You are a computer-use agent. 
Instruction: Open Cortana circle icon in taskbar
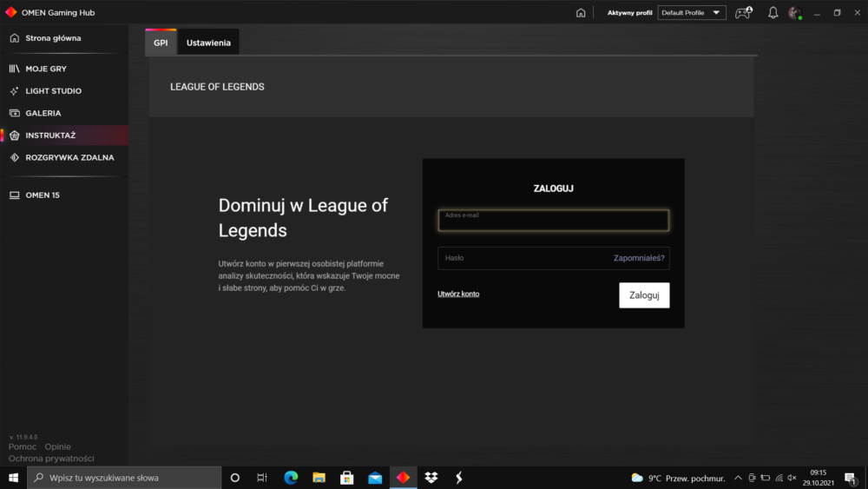pos(234,478)
